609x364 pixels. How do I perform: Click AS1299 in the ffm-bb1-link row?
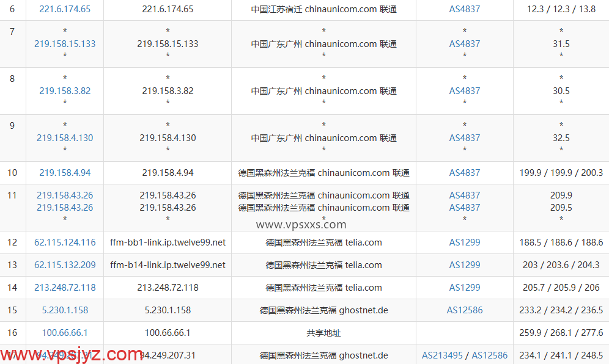[x=465, y=242]
